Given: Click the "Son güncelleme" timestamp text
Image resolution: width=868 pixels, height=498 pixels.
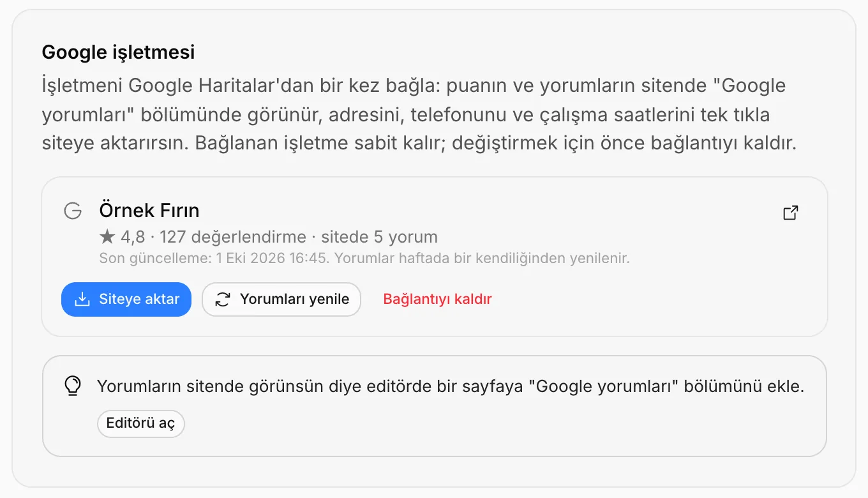Looking at the screenshot, I should pyautogui.click(x=364, y=259).
